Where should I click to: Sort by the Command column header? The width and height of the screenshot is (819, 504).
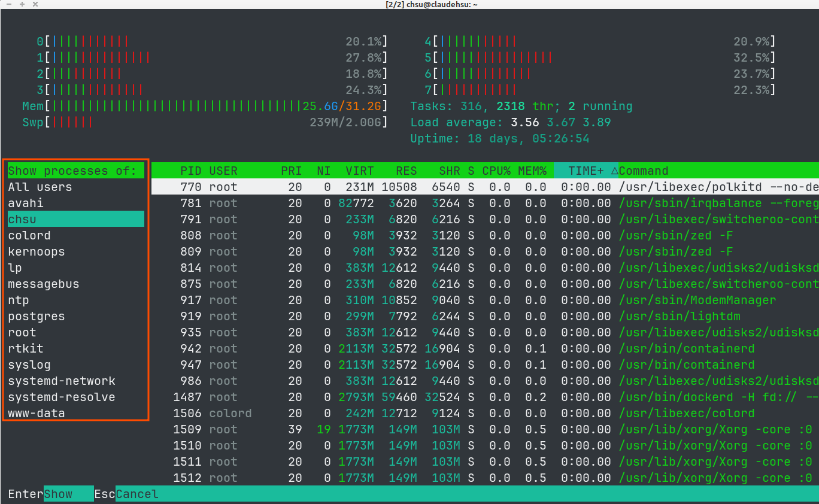(x=644, y=171)
